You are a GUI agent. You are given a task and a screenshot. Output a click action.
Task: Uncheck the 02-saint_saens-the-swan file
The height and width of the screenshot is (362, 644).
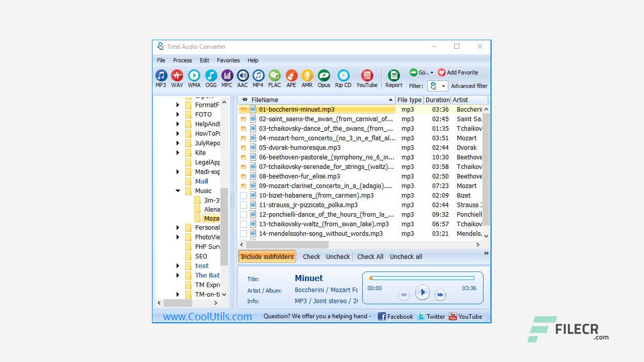(x=245, y=119)
